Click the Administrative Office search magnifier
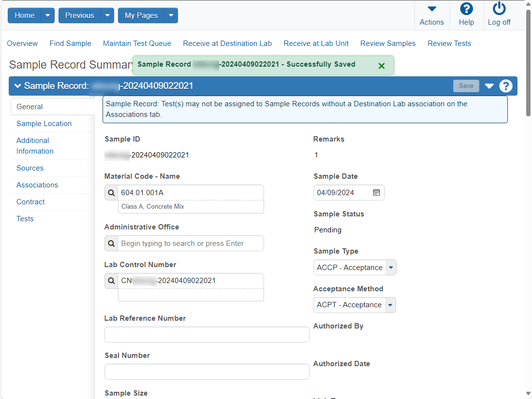This screenshot has width=532, height=399. 111,243
